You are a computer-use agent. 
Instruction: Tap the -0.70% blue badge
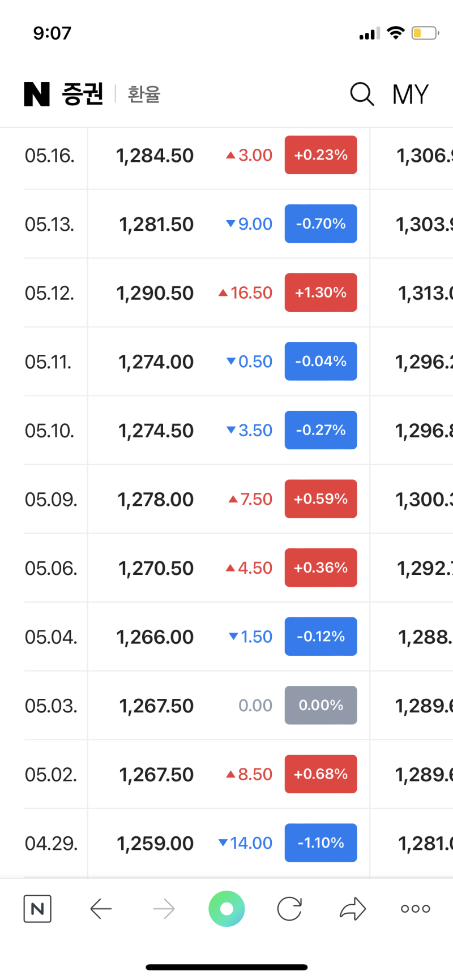coord(321,223)
